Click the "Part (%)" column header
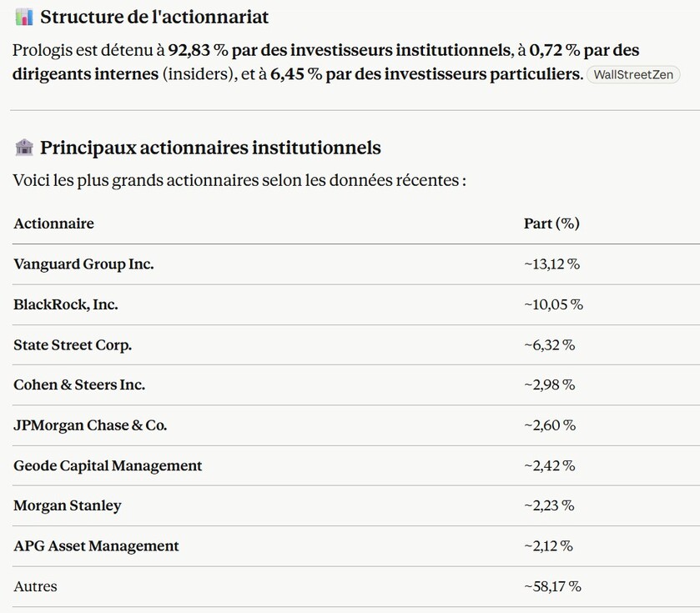Image resolution: width=700 pixels, height=613 pixels. point(551,224)
